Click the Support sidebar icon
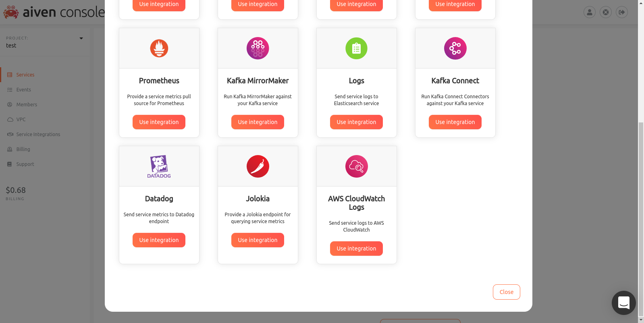The height and width of the screenshot is (323, 644). (x=10, y=164)
